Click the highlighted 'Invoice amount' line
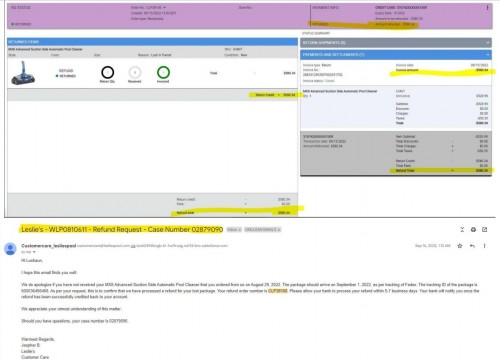Viewport: 500px width, 360px height. click(442, 70)
